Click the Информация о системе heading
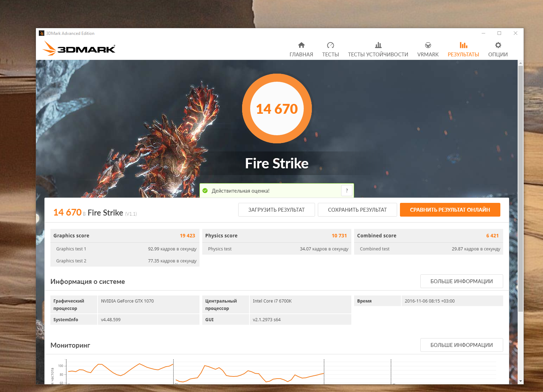This screenshot has width=543, height=392. tap(88, 281)
